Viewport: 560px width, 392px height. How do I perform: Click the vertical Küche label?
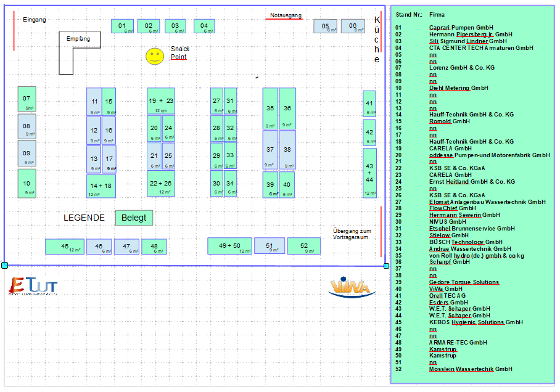point(377,39)
